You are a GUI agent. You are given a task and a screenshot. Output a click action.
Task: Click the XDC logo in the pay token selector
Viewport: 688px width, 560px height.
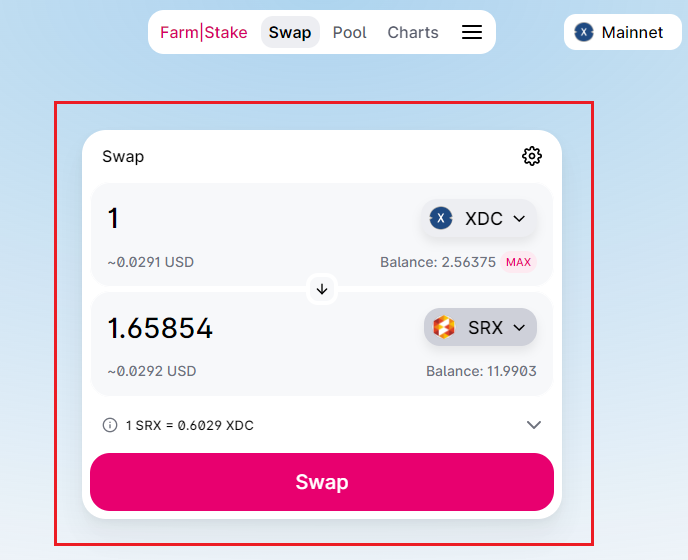(441, 218)
